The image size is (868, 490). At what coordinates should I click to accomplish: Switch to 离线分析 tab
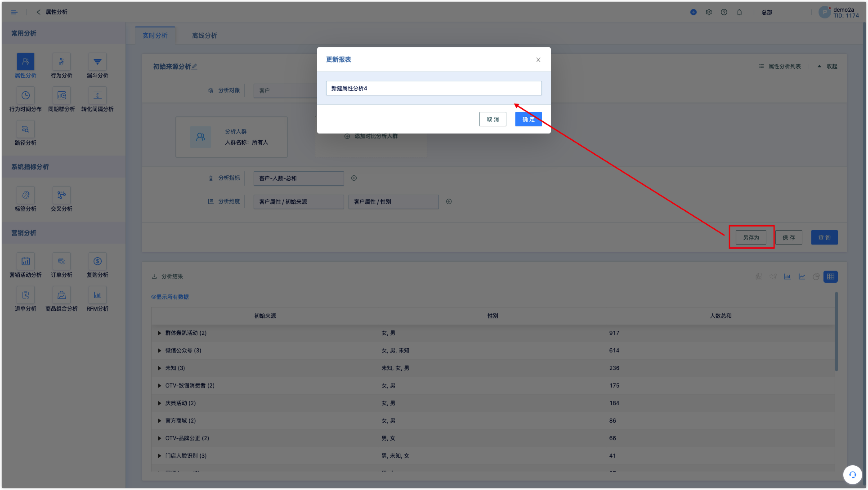coord(205,35)
